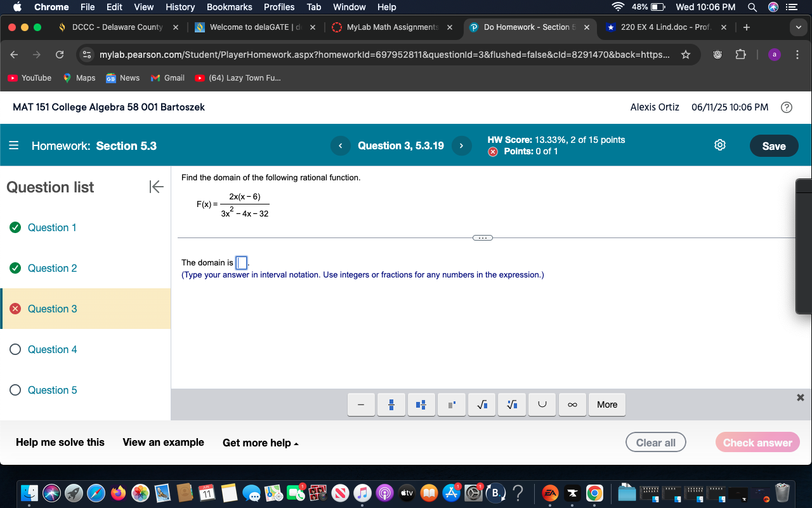The image size is (812, 508).
Task: Insert the union symbol for interval notation
Action: (542, 404)
